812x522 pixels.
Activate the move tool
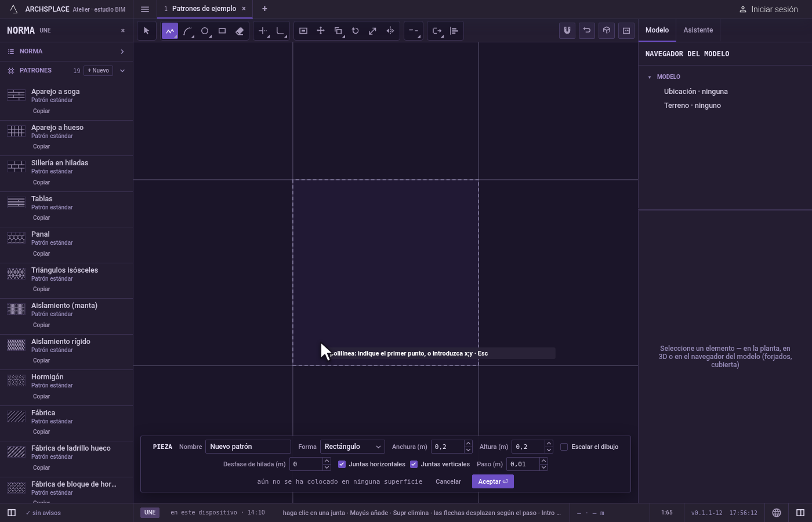(321, 31)
